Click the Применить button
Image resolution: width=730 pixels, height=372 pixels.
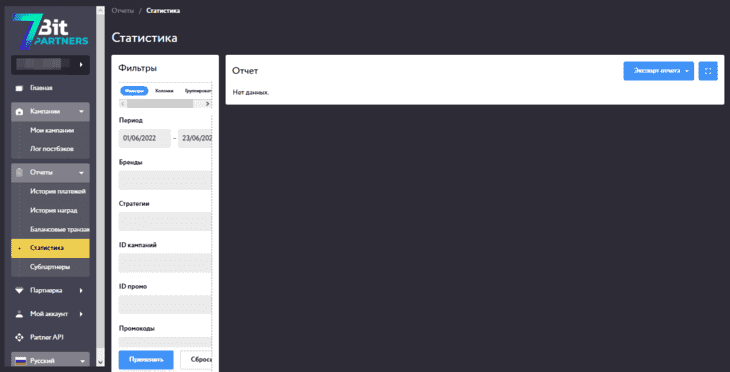click(146, 360)
